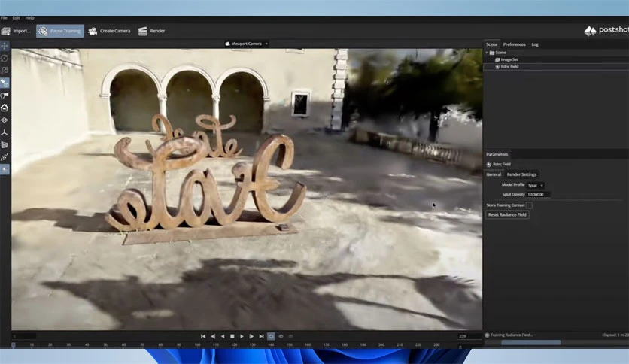Click the Import icon in top toolbar

click(x=5, y=31)
